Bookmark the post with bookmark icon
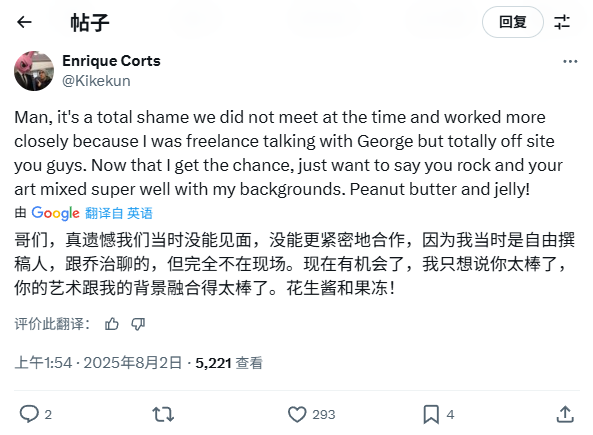 pyautogui.click(x=431, y=414)
